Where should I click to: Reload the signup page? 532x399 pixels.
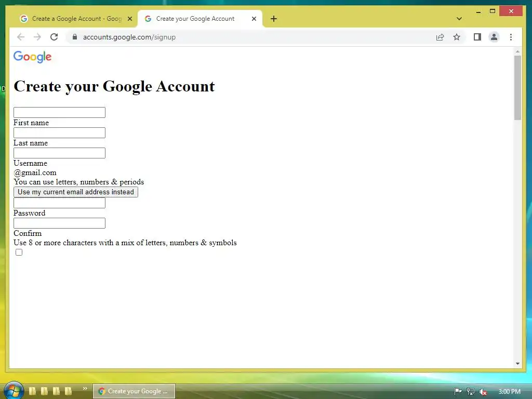coord(54,37)
